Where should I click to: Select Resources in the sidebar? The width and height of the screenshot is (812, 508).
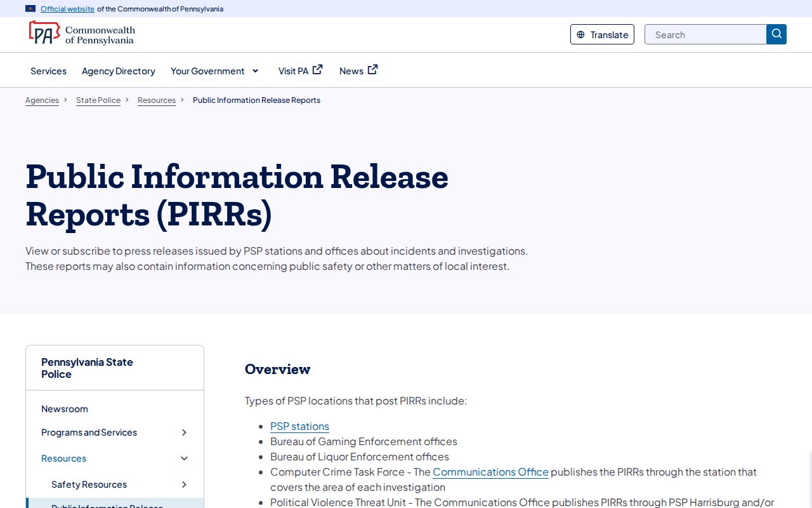(x=63, y=458)
